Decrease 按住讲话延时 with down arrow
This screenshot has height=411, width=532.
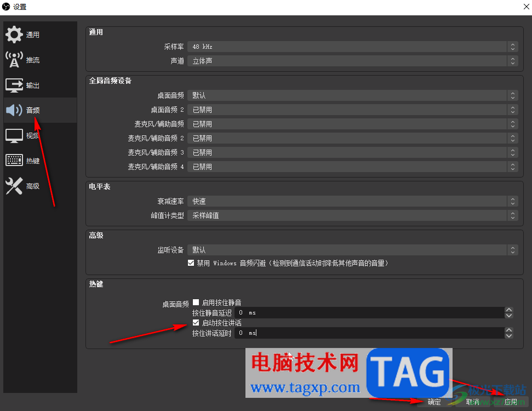click(x=508, y=336)
